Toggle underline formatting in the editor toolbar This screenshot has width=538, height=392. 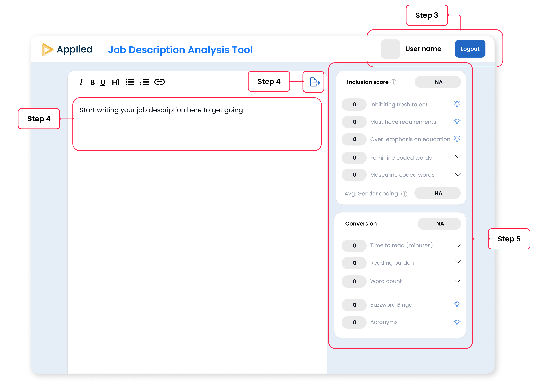point(103,82)
